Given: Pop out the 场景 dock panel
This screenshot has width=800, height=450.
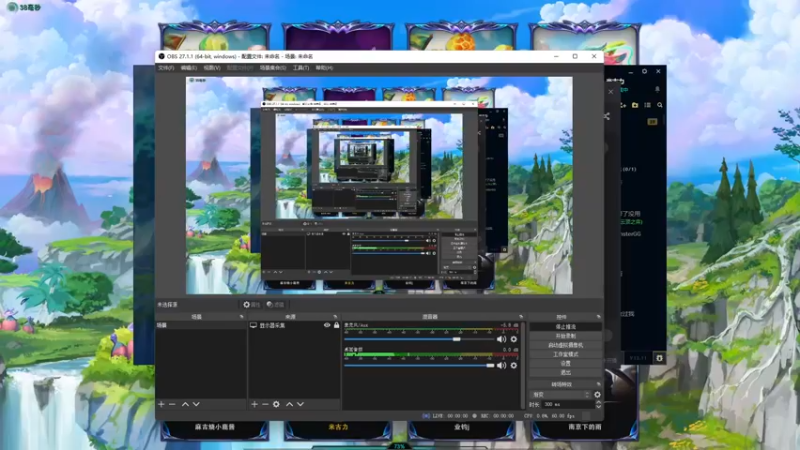Looking at the screenshot, I should coord(241,317).
